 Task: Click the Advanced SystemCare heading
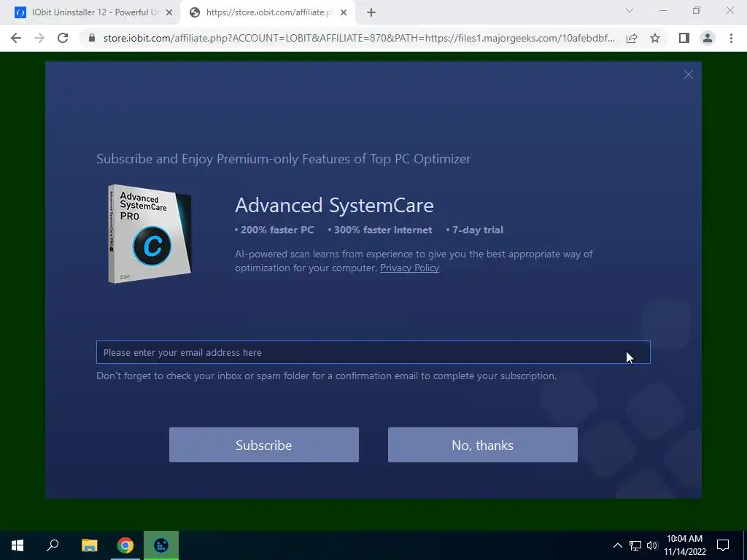pyautogui.click(x=334, y=205)
